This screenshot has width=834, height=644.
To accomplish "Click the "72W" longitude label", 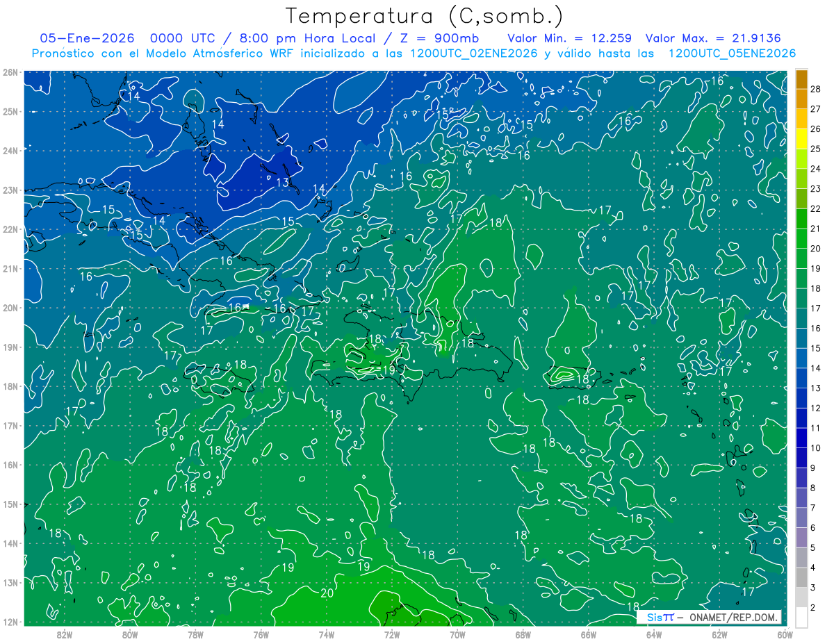I will coord(391,634).
